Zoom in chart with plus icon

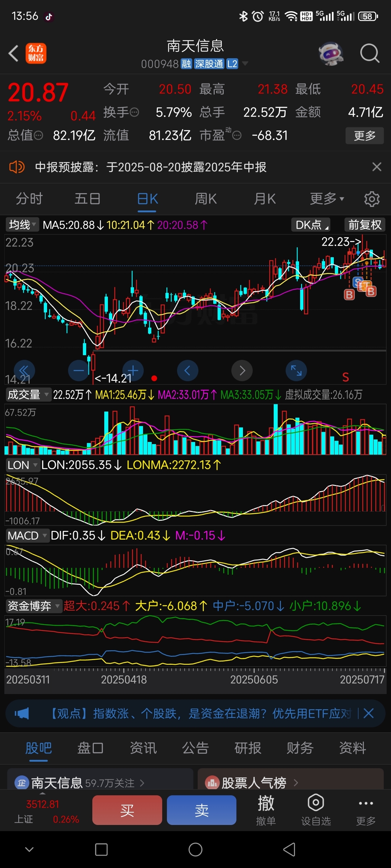point(133,371)
